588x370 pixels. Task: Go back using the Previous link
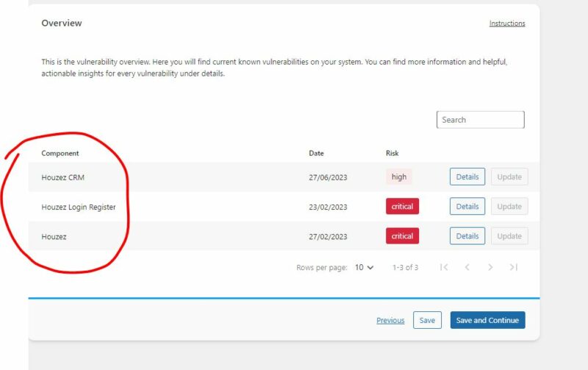[x=390, y=320]
